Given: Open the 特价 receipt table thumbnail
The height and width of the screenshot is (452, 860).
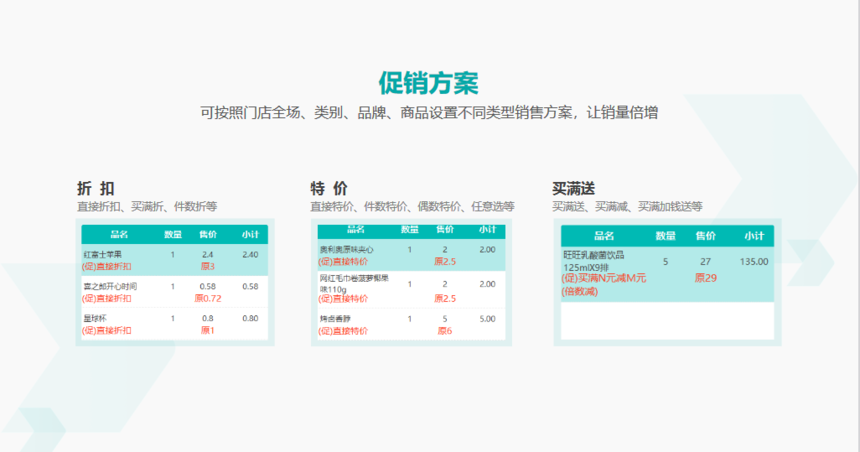Looking at the screenshot, I should pyautogui.click(x=411, y=282).
